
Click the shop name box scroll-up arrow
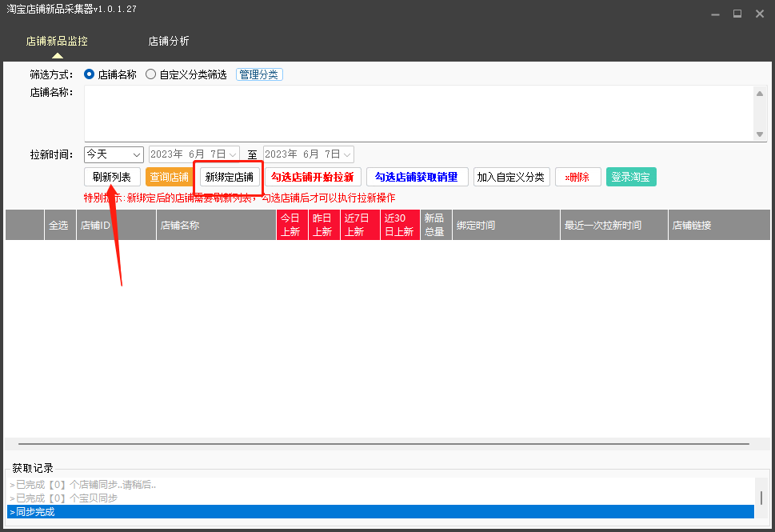coord(760,93)
